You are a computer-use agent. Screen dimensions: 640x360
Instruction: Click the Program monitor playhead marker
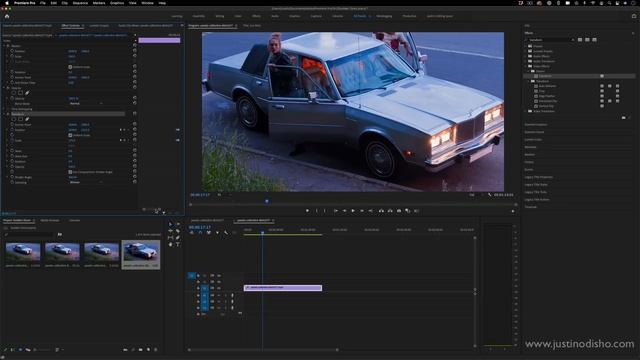267,201
